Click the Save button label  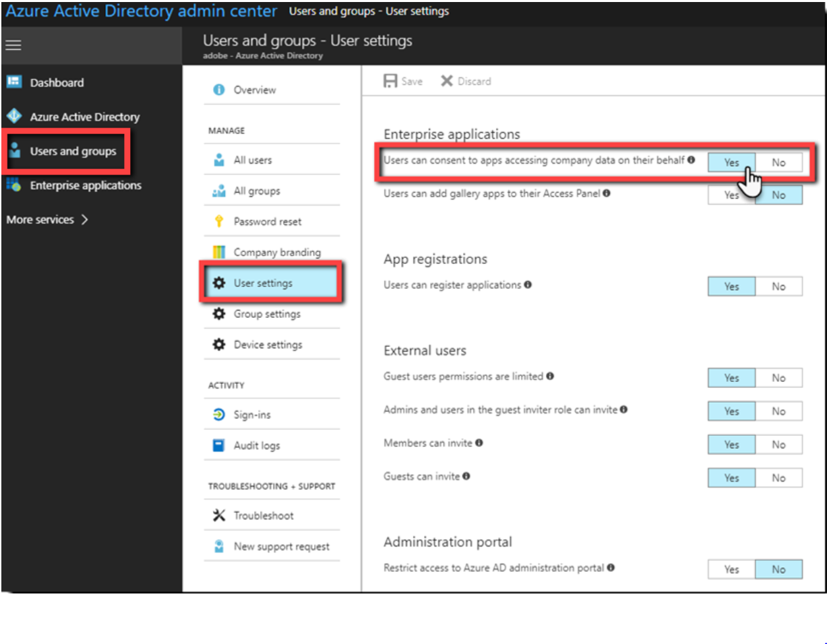click(412, 81)
